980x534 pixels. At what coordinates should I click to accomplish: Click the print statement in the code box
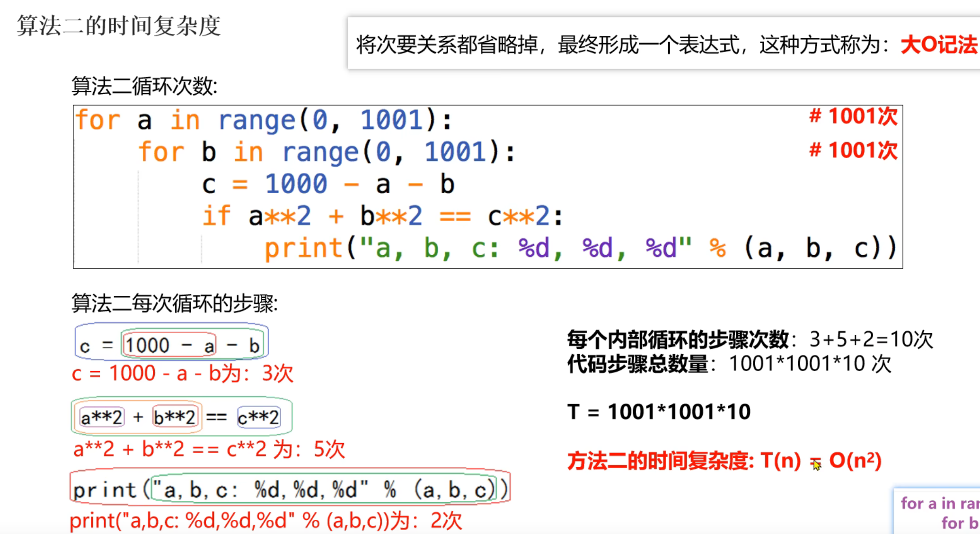click(x=580, y=248)
